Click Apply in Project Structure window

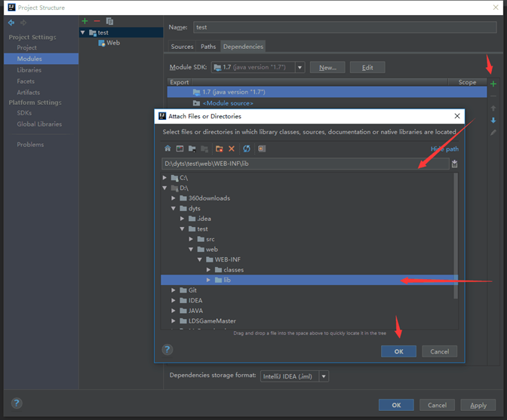pos(478,405)
